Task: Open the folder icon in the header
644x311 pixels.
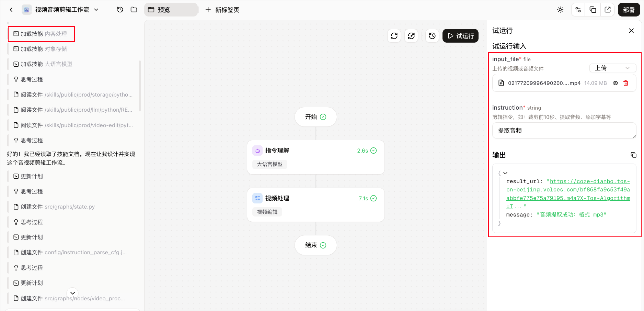Action: click(134, 10)
